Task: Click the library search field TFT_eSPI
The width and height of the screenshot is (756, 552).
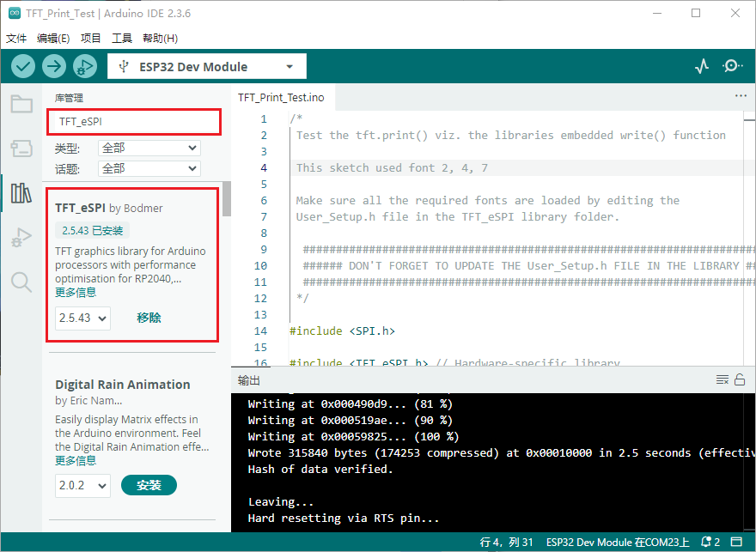Action: click(x=134, y=121)
